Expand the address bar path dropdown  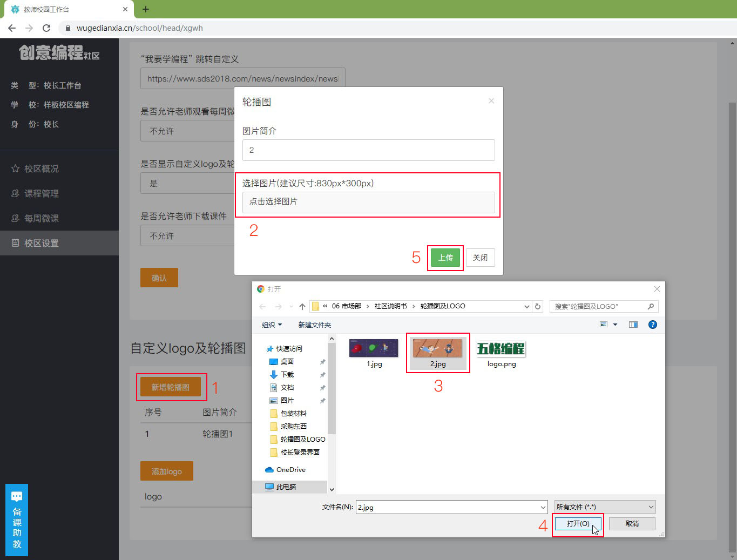[x=527, y=306]
